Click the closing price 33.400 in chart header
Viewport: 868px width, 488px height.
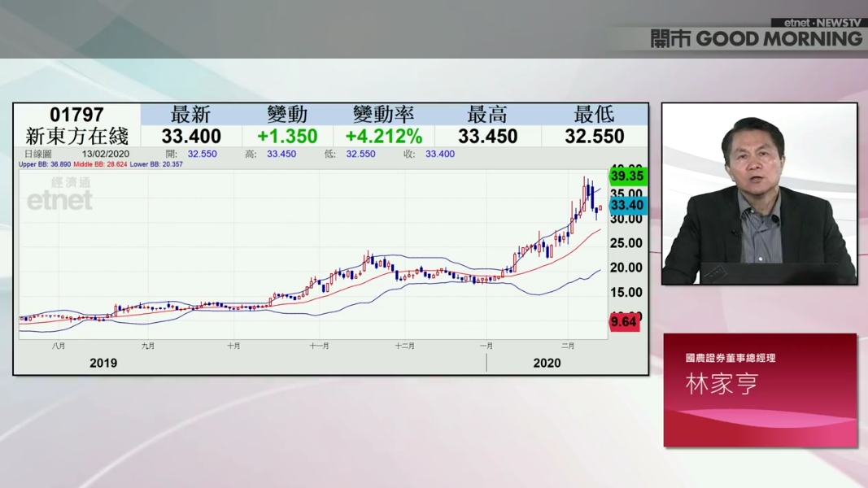coord(440,154)
